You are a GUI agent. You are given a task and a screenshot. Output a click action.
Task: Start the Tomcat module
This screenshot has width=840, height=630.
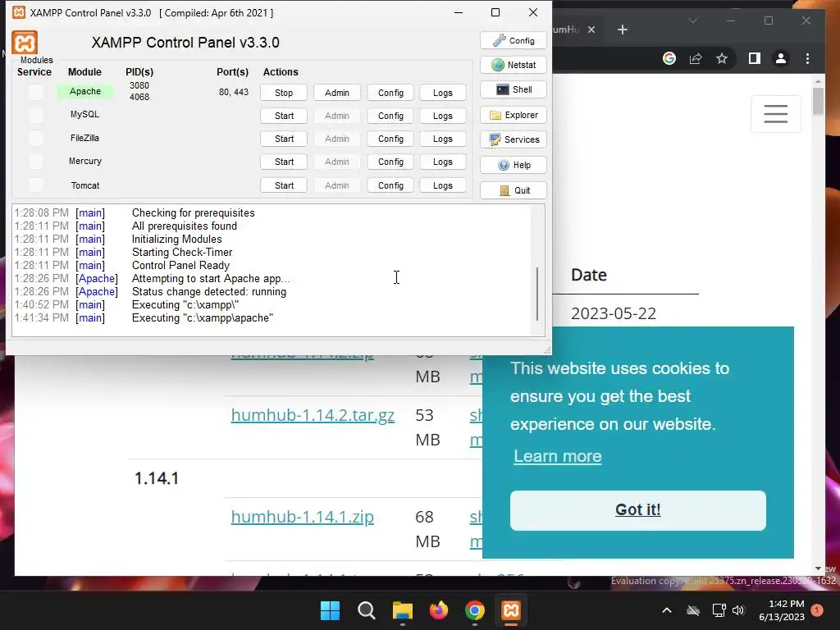(x=284, y=185)
